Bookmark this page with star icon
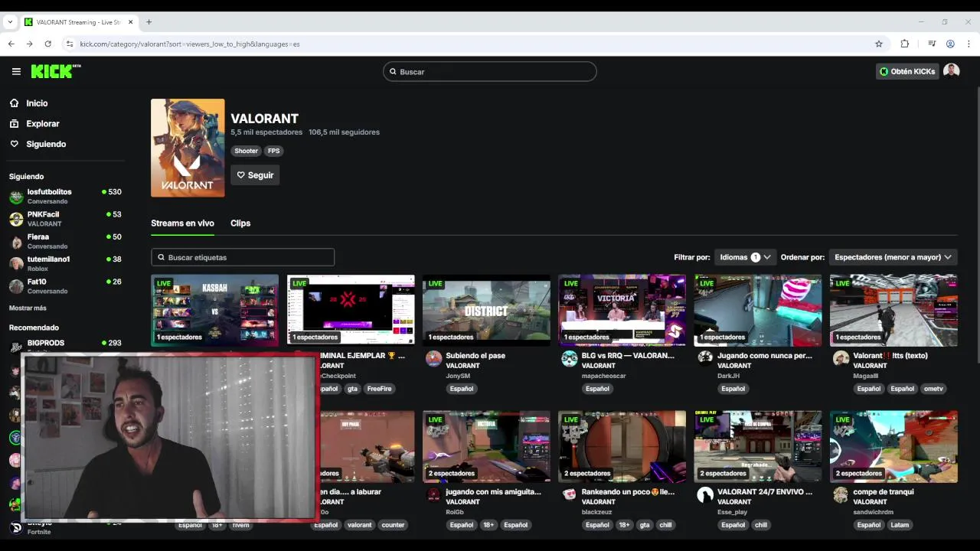 coord(879,44)
